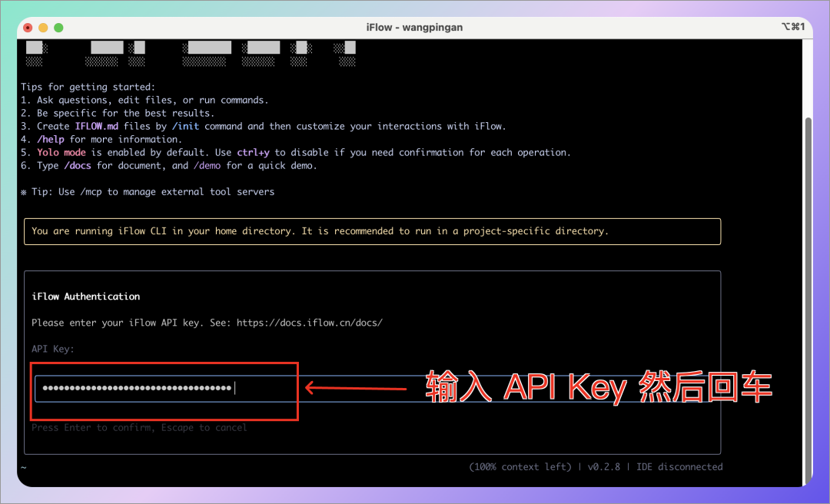Click the 'API Key:' label
The image size is (830, 504).
pyautogui.click(x=53, y=349)
